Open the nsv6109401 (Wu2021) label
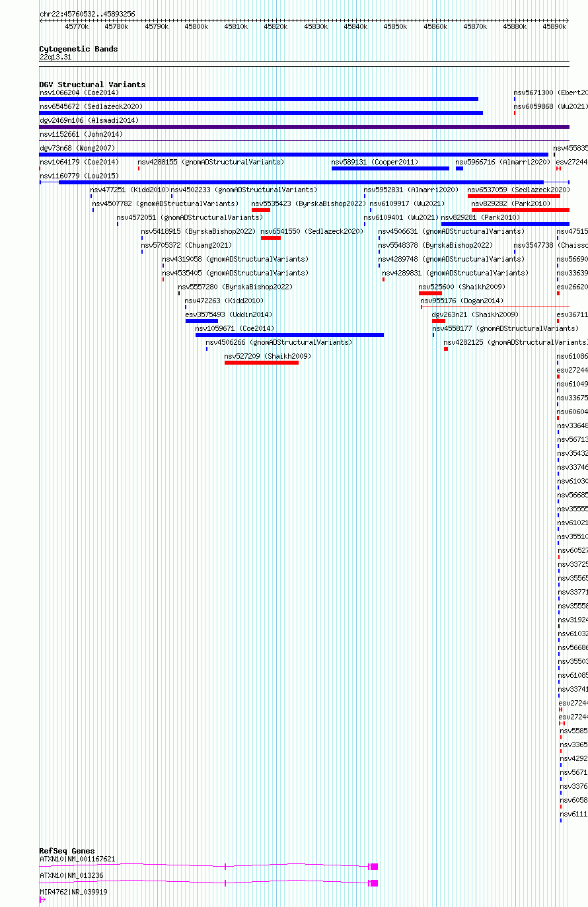 [401, 217]
